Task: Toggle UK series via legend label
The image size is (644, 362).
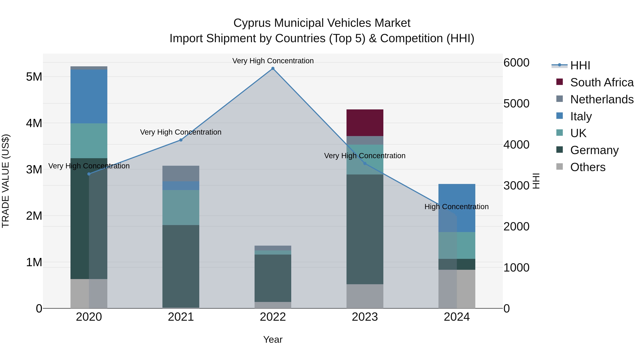Action: 578,133
